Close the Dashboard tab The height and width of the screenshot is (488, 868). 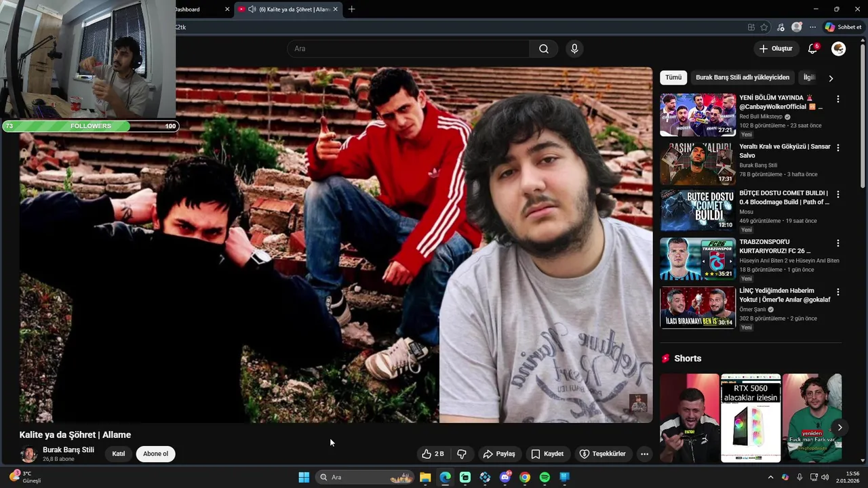(x=227, y=9)
